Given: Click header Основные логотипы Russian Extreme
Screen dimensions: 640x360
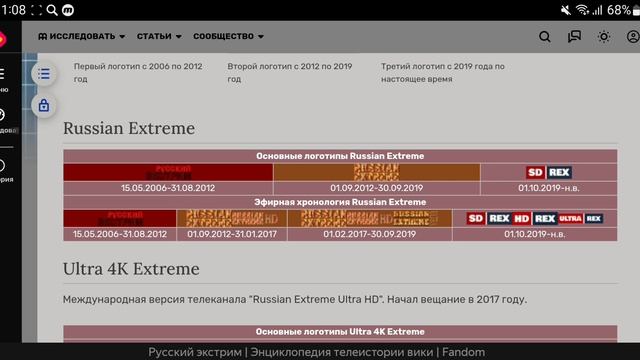Looking at the screenshot, I should tap(340, 156).
